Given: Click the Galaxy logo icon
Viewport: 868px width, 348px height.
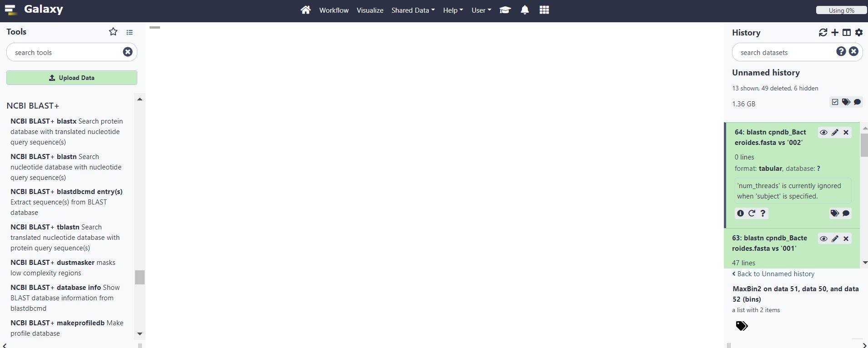Looking at the screenshot, I should tap(11, 10).
